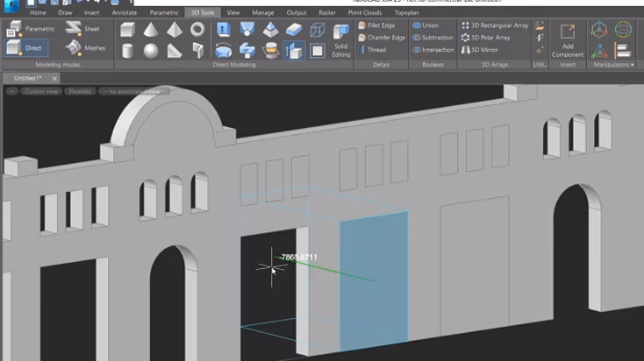This screenshot has width=644, height=361.
Task: Select the Sphere primitive tool
Action: 151,51
